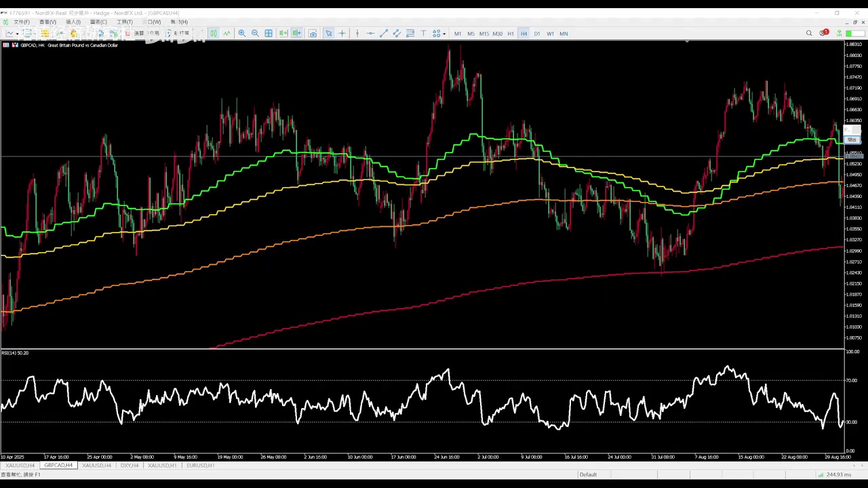Viewport: 868px width, 488px height.
Task: Select the trendline drawing tool
Action: pos(384,33)
